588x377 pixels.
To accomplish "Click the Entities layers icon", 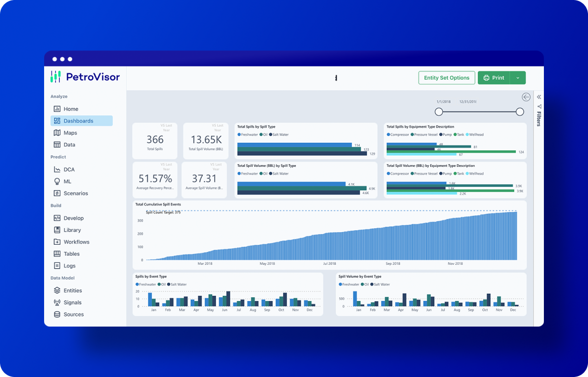I will [57, 290].
